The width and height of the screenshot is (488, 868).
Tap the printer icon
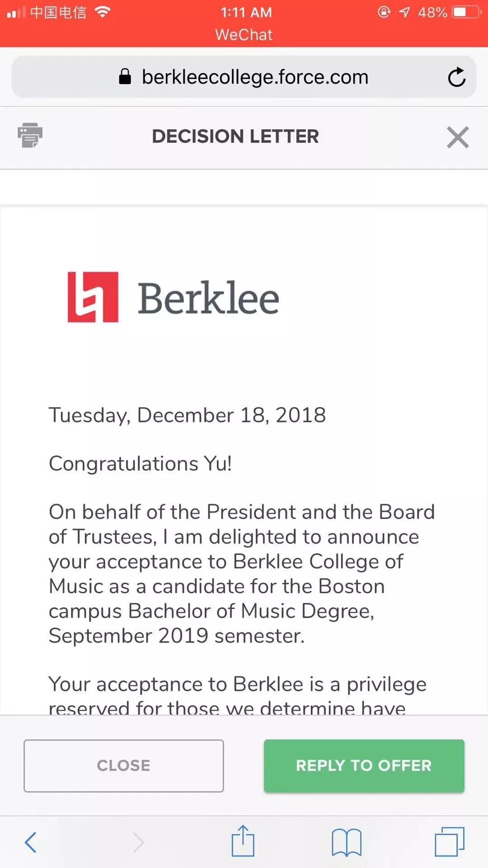pos(30,135)
